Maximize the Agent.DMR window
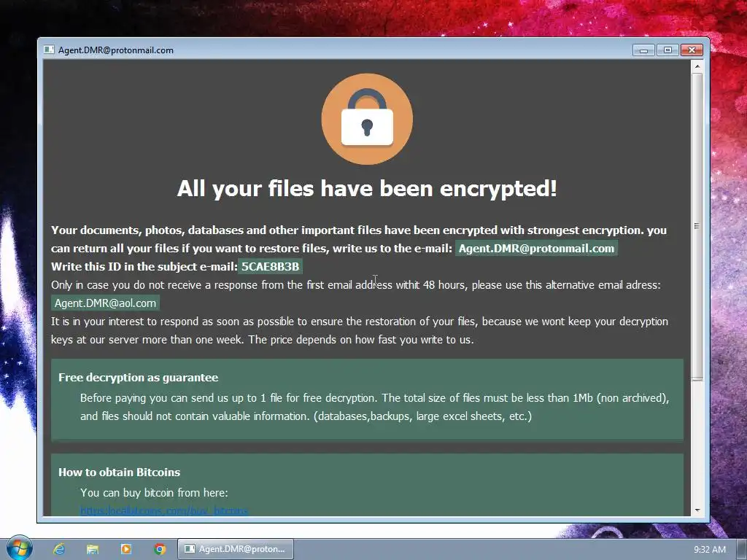The height and width of the screenshot is (560, 747). pyautogui.click(x=667, y=50)
